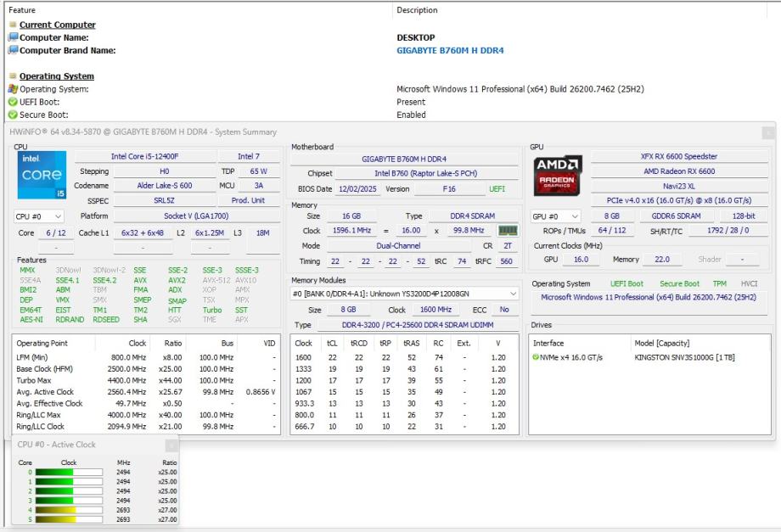The height and width of the screenshot is (532, 781).
Task: Close the System Summary window
Action: (x=768, y=132)
